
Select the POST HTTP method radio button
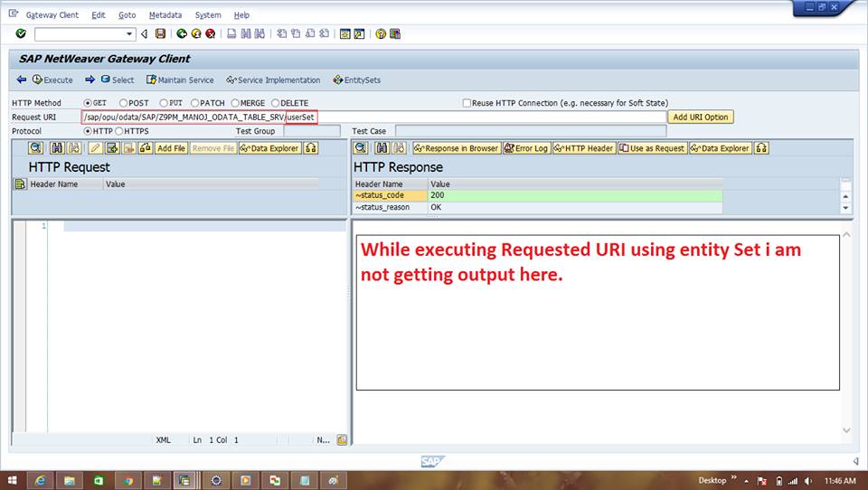124,103
